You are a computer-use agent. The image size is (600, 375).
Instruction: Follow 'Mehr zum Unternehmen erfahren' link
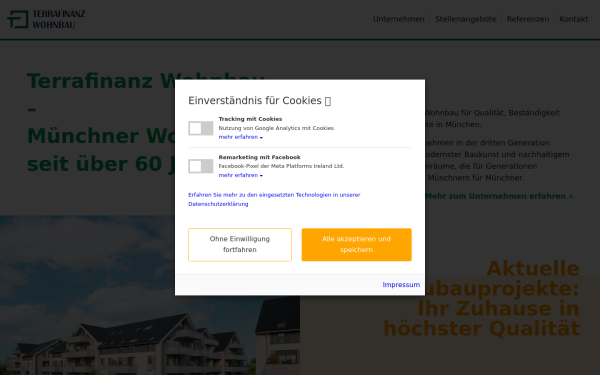click(499, 196)
